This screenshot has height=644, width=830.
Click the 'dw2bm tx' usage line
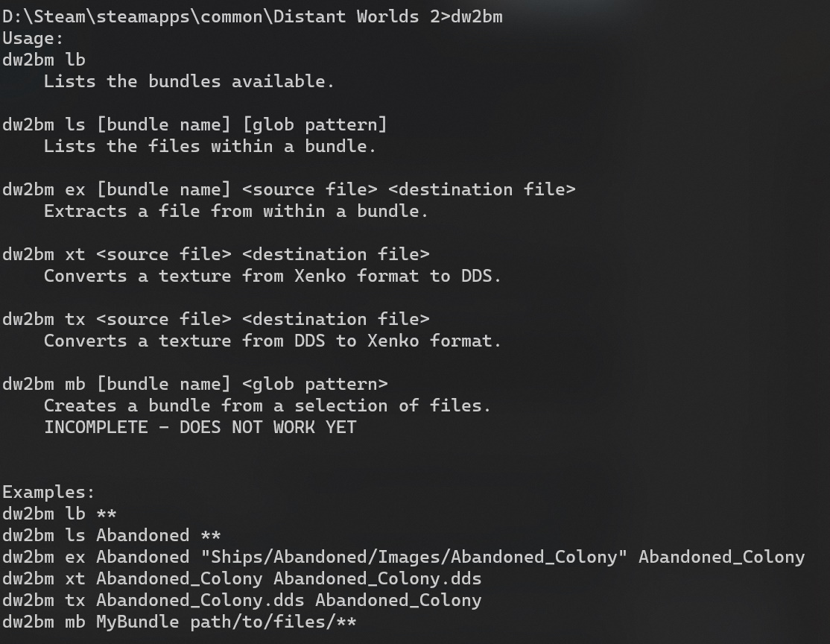[x=216, y=319]
